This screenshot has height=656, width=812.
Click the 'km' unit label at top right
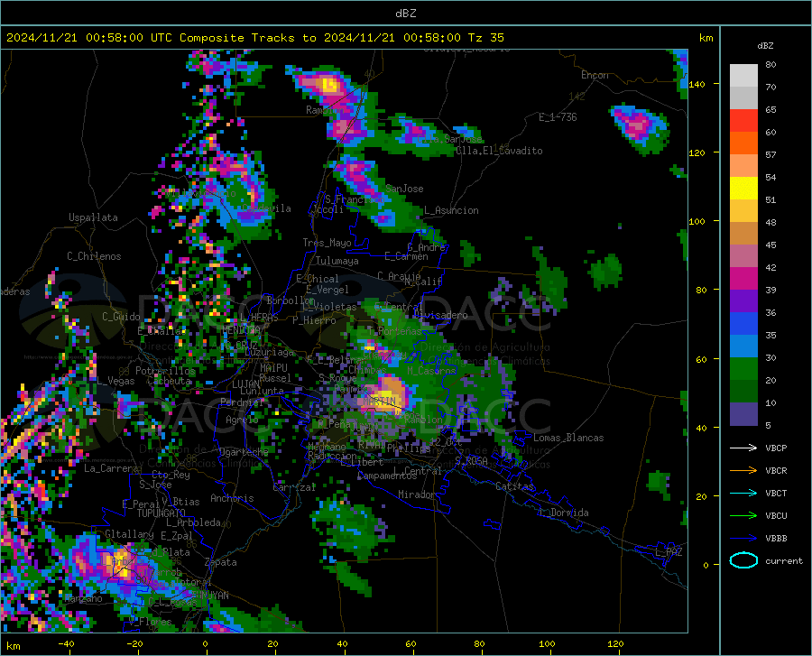[x=706, y=38]
